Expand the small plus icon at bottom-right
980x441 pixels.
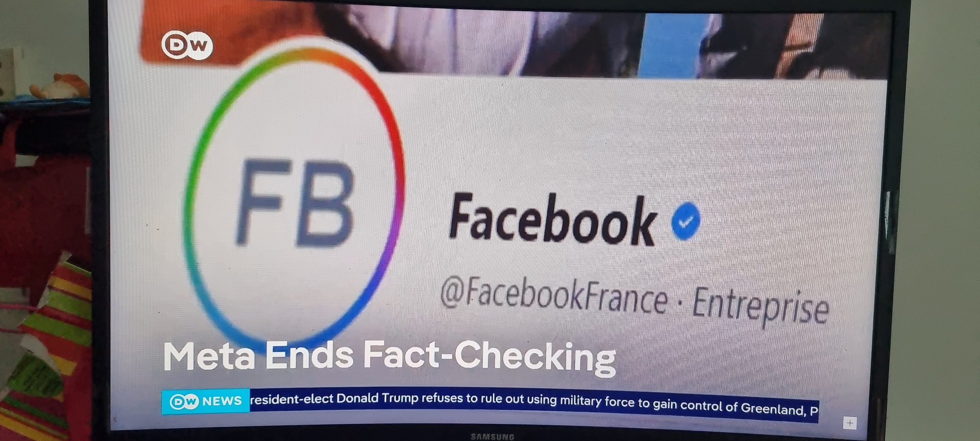(850, 423)
